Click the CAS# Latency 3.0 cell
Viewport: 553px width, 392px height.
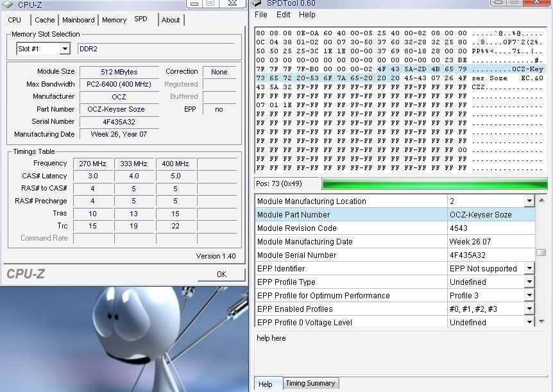click(x=93, y=176)
